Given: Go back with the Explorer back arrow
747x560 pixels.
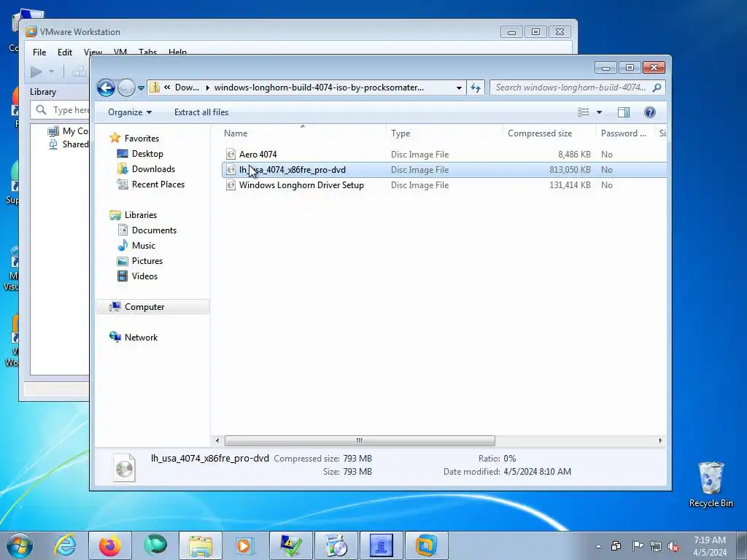Looking at the screenshot, I should pos(106,87).
